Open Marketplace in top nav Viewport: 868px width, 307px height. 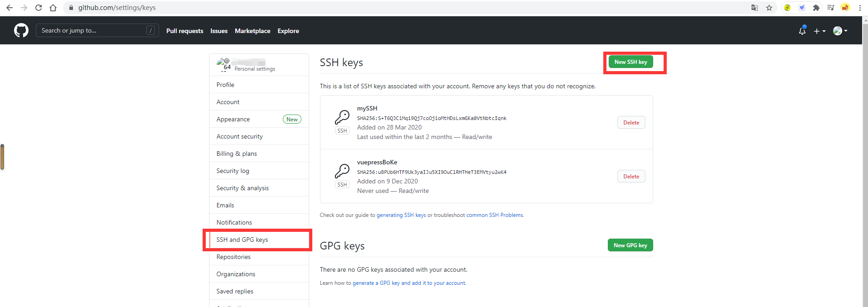point(252,31)
